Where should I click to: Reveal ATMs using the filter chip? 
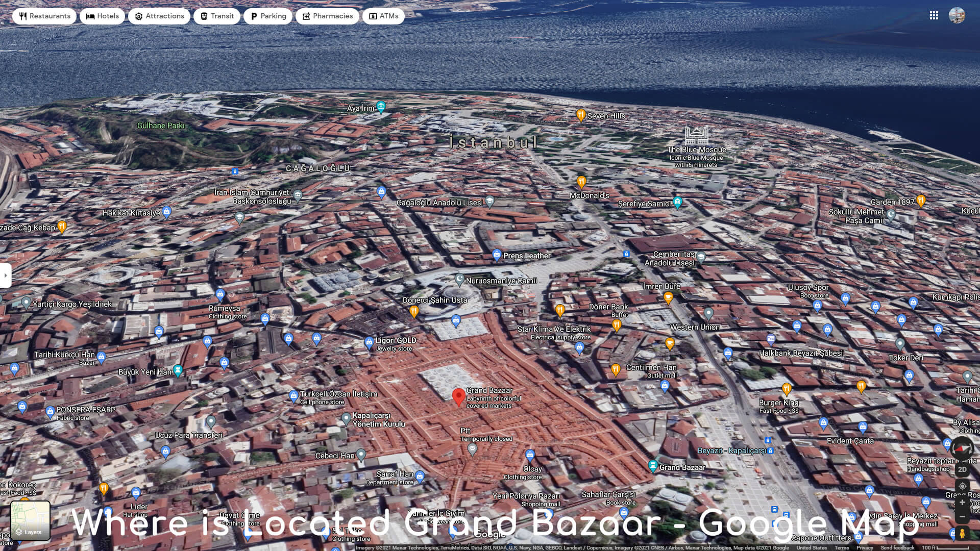tap(383, 16)
